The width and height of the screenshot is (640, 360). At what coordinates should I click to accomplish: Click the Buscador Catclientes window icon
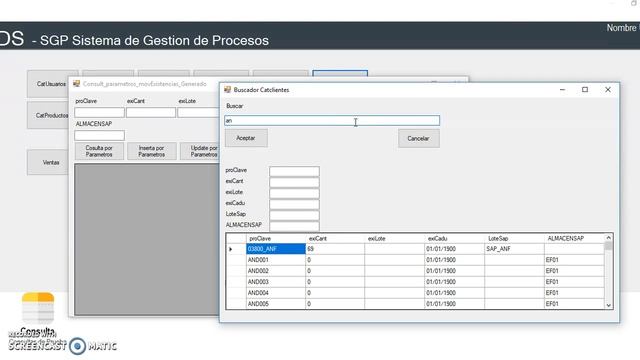click(228, 89)
